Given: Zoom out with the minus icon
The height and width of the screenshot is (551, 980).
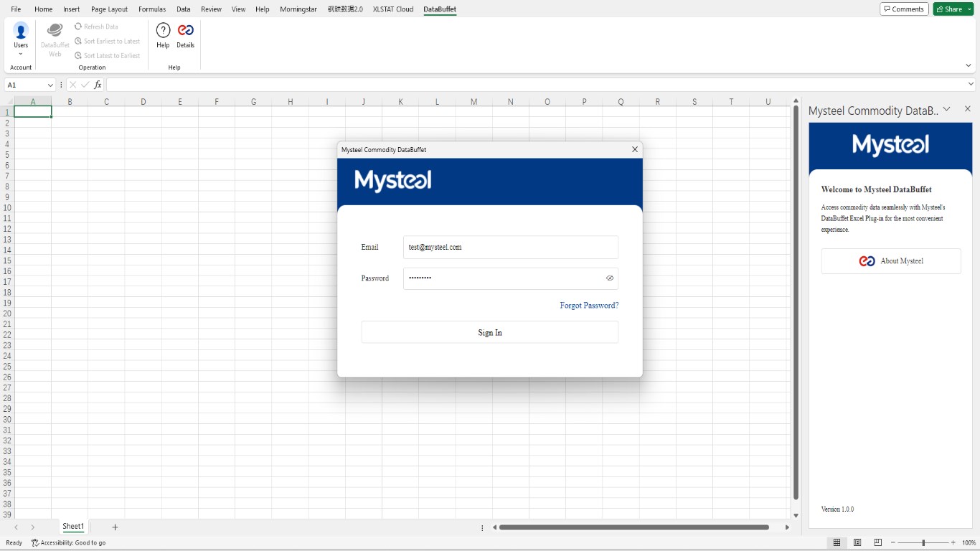Looking at the screenshot, I should click(892, 543).
